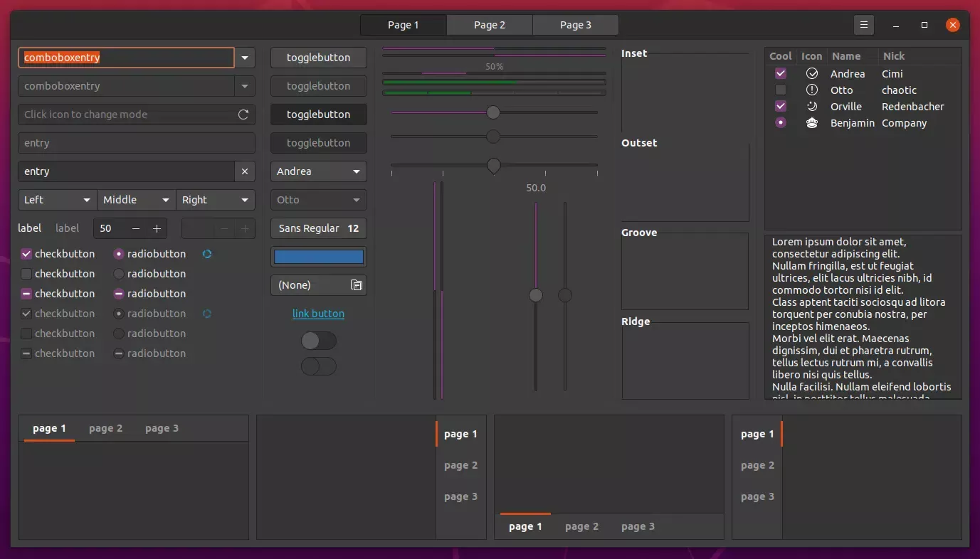980x559 pixels.
Task: Switch to Page 1 in the header bar
Action: [x=404, y=25]
